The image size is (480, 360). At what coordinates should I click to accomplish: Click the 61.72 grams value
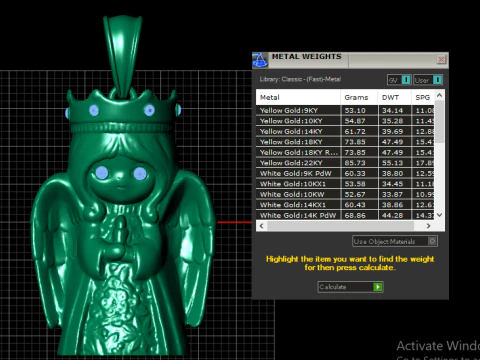355,131
